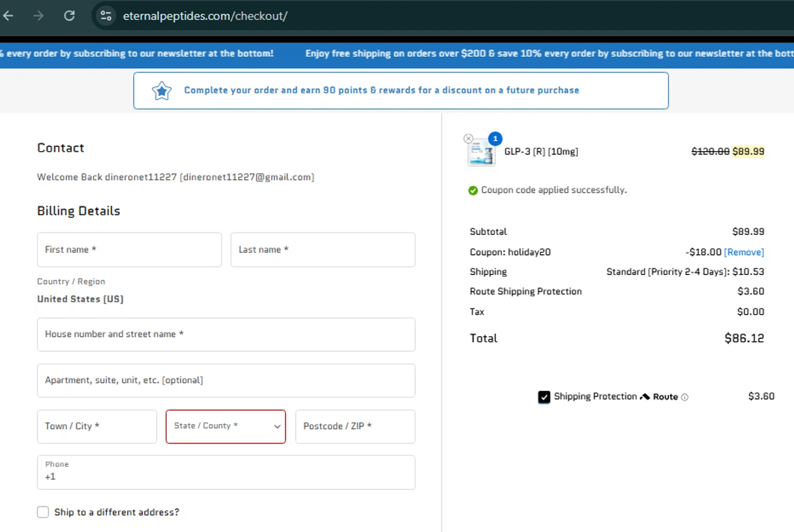Click the GLP-3 product thumbnail
Image resolution: width=794 pixels, height=532 pixels.
click(x=481, y=153)
